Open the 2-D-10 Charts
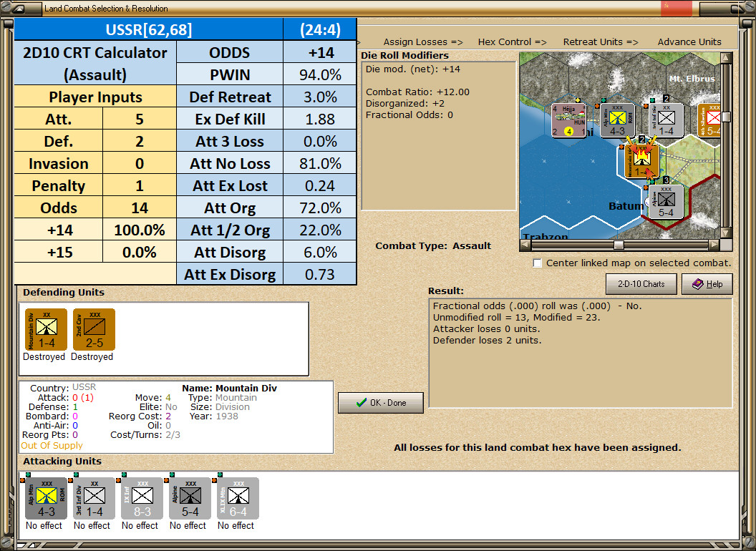 641,284
